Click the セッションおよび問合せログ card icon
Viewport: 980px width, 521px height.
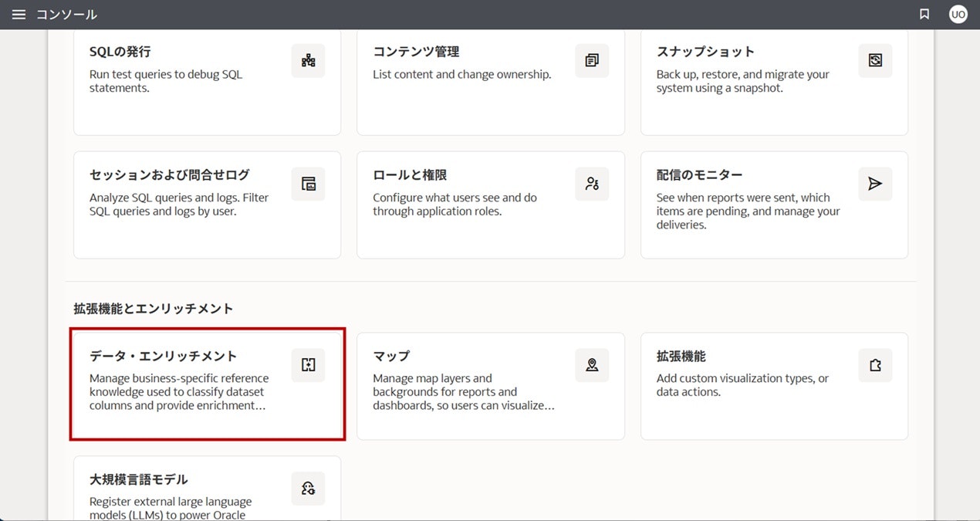pos(308,184)
